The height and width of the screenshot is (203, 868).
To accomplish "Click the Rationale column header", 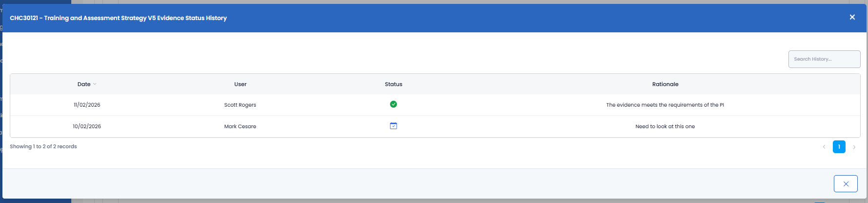I will pos(665,84).
